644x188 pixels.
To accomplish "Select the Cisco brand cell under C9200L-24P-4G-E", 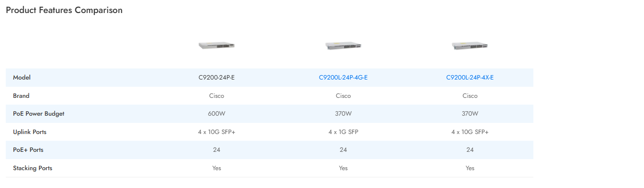I will click(343, 96).
